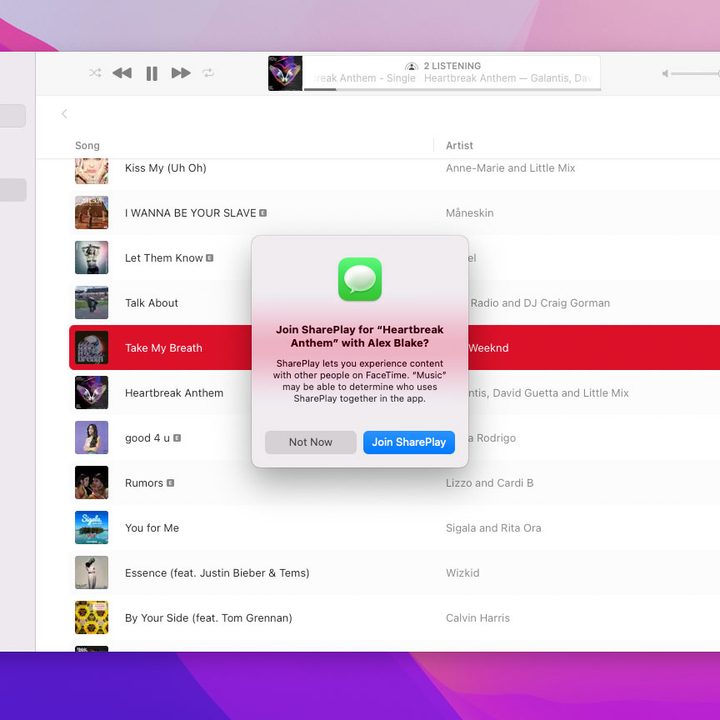Click artist Lizzo and Cardi B
This screenshot has height=720, width=720.
(489, 483)
